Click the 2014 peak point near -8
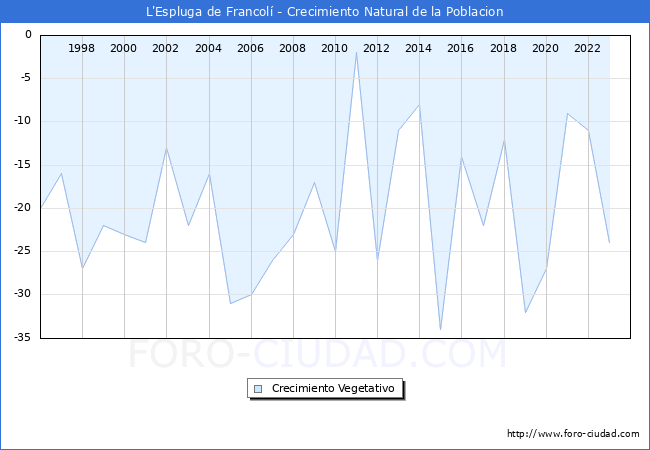This screenshot has height=450, width=650. pos(419,105)
